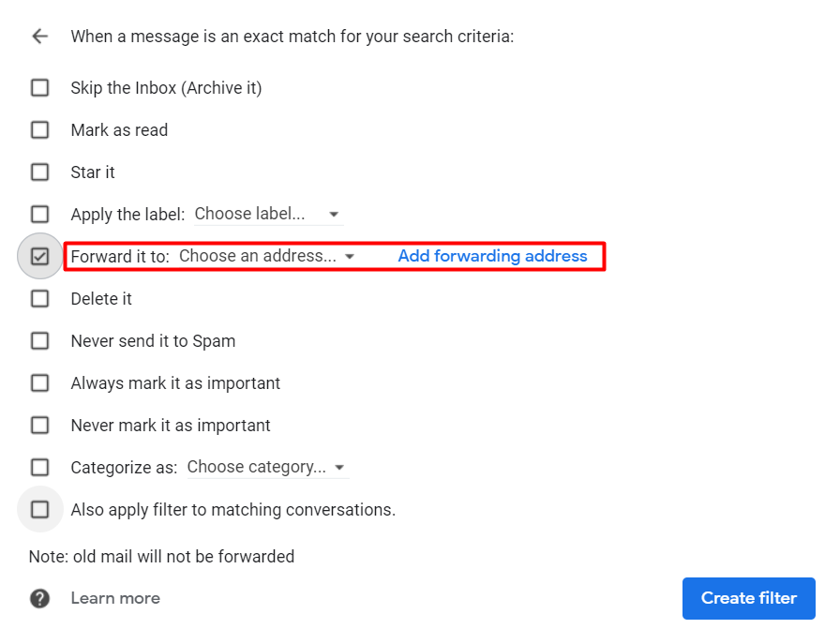Check Also apply filter to matching conversations
840x644 pixels.
(39, 509)
